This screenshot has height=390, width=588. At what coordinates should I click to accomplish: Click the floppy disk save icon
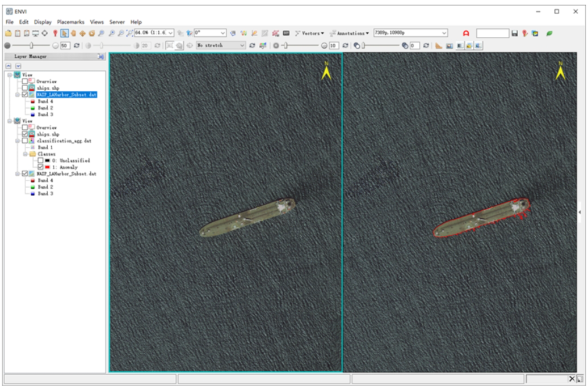(x=515, y=33)
